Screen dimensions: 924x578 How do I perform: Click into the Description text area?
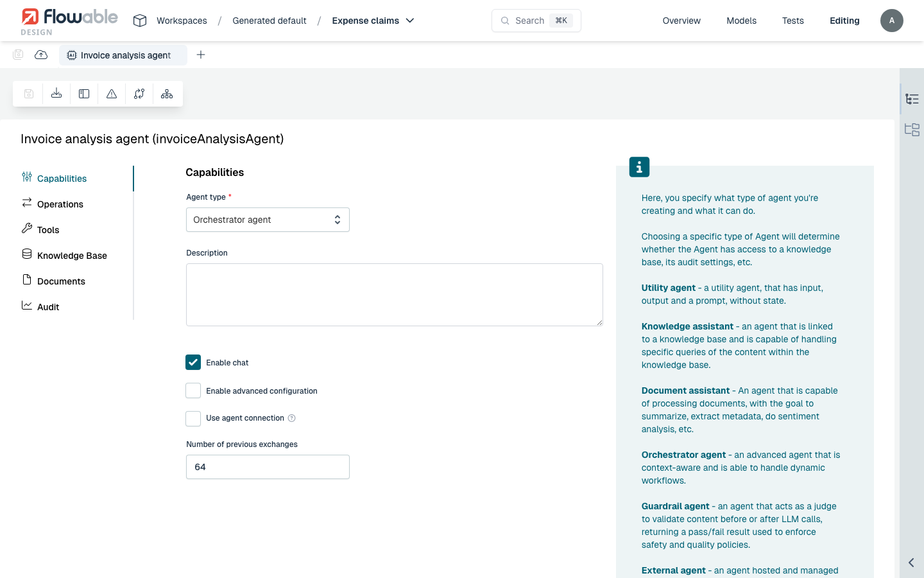[x=395, y=295]
